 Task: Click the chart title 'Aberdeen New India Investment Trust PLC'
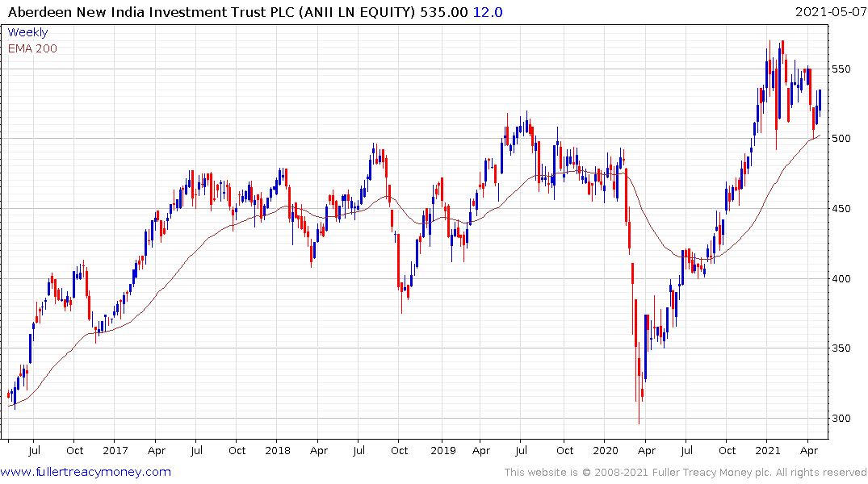coord(153,12)
